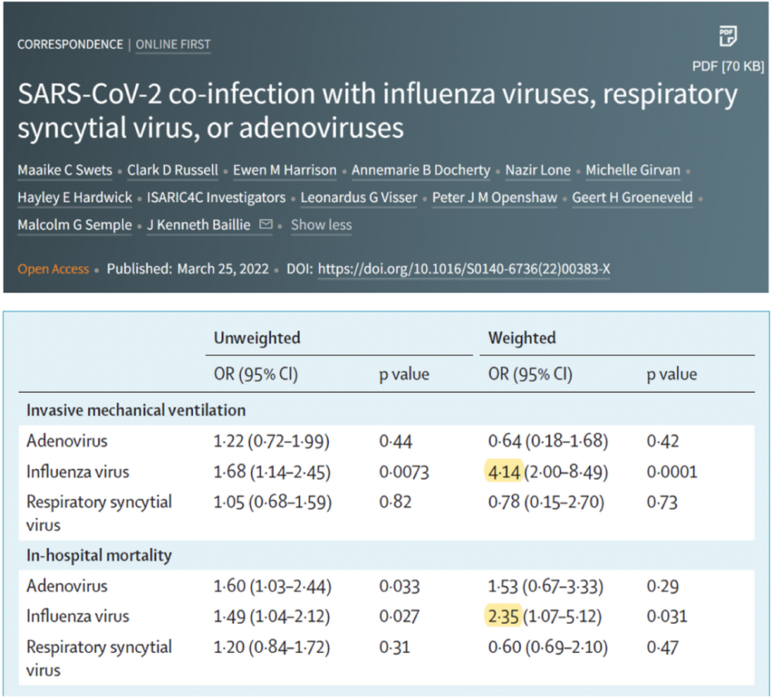Open the PDF [70 KB] link
772x700 pixels.
point(728,66)
